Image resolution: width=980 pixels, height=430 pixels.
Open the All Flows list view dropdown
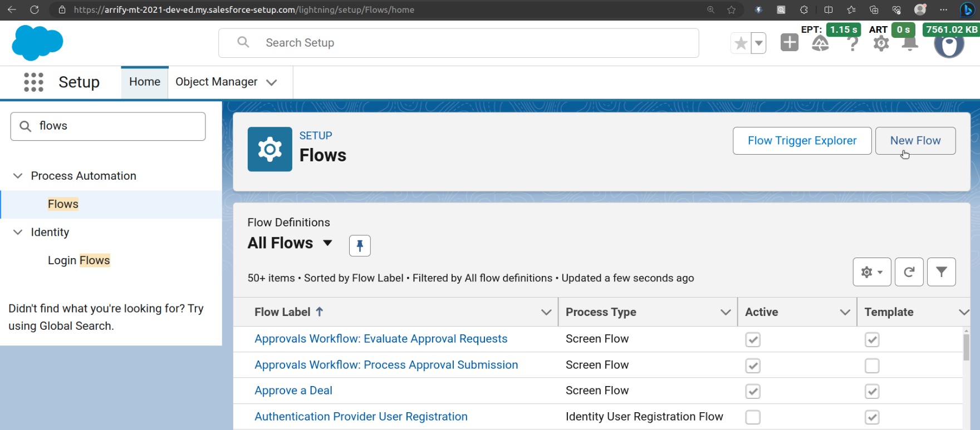(x=327, y=243)
